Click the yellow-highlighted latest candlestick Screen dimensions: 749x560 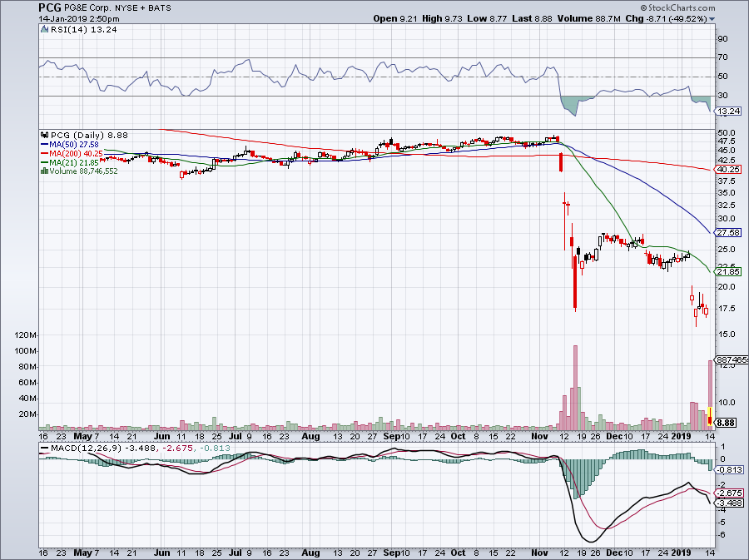pyautogui.click(x=711, y=415)
